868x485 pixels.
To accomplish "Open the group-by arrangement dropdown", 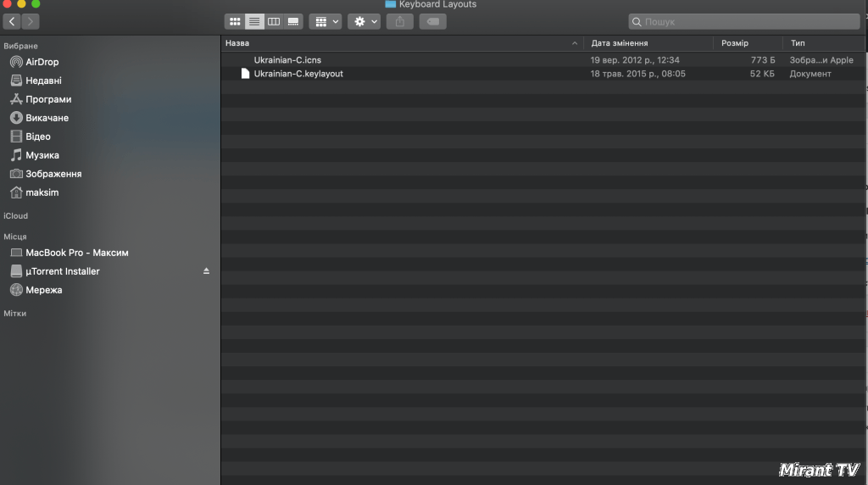I will pyautogui.click(x=325, y=21).
